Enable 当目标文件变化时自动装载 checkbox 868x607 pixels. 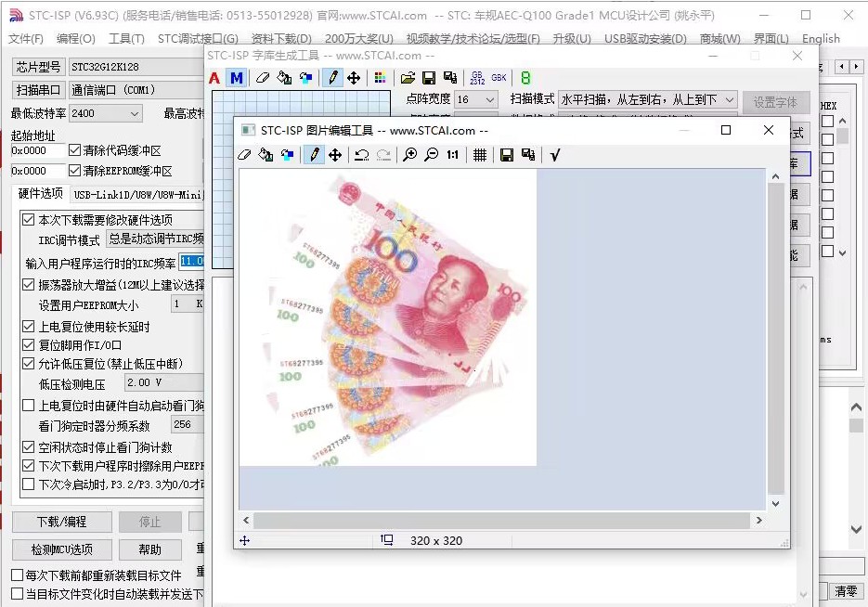click(17, 594)
